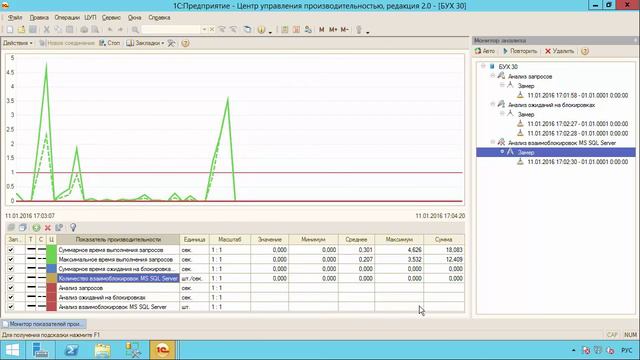Open the ЦУП menu
The image size is (640, 360).
point(90,18)
